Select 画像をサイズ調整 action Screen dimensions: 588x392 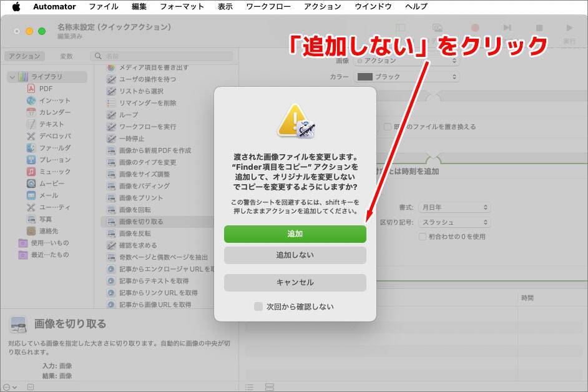click(144, 174)
